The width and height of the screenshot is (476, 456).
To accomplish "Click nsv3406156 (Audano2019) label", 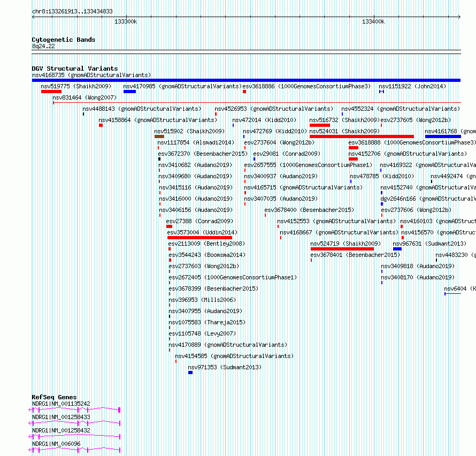I will tap(196, 210).
